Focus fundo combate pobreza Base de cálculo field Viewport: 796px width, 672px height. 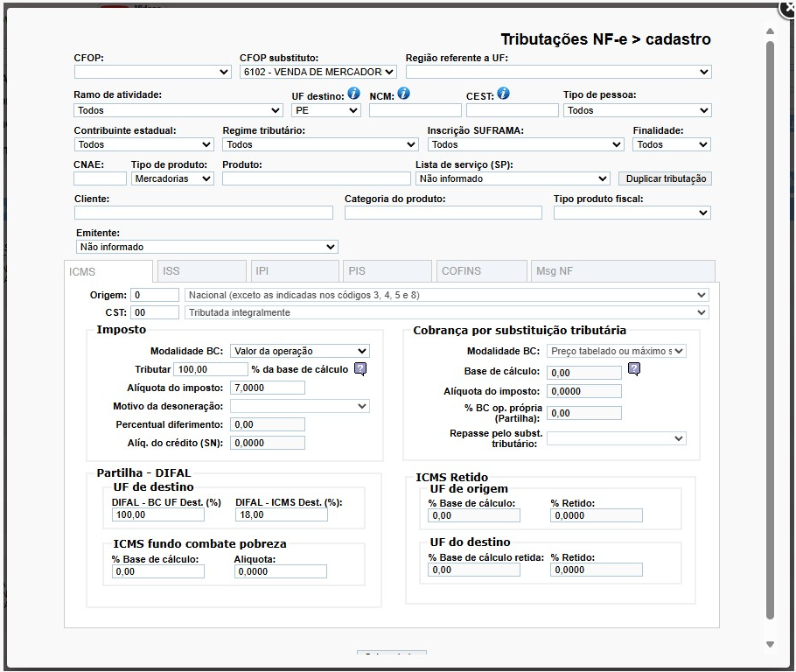click(x=157, y=571)
